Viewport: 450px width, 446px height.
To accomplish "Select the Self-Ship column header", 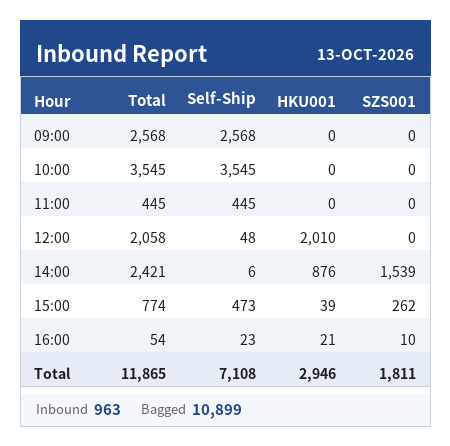I will click(221, 99).
